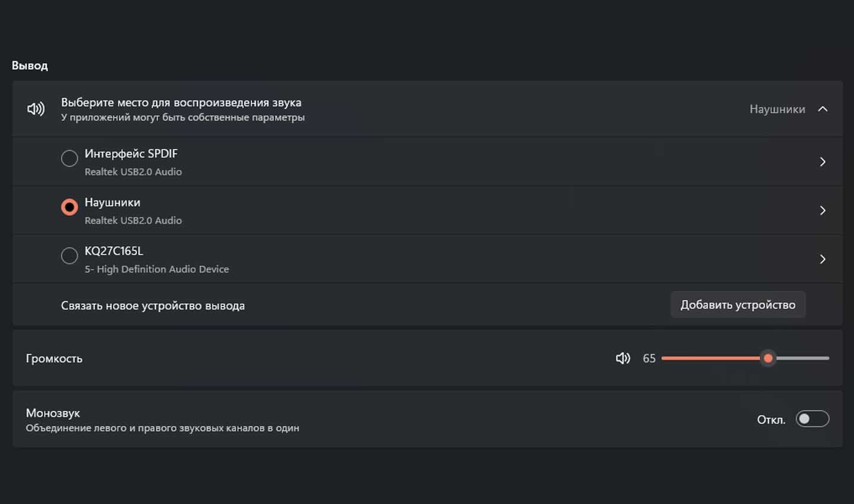
Task: Click the Громкость label row
Action: tap(427, 358)
